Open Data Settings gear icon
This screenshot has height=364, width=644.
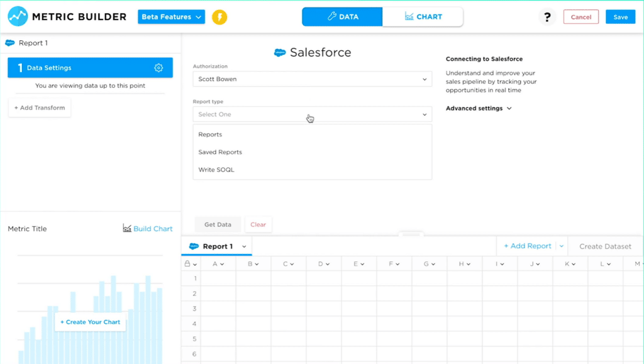158,68
